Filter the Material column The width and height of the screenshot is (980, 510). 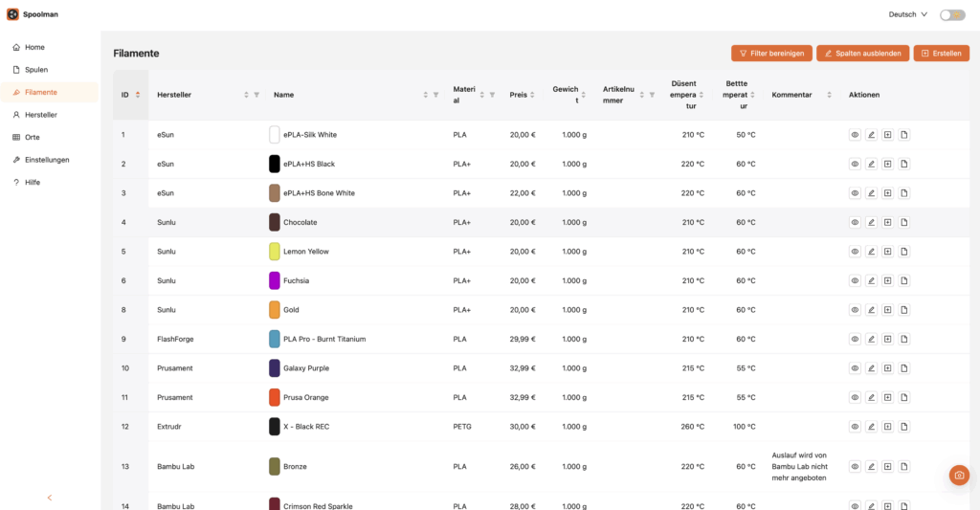492,95
